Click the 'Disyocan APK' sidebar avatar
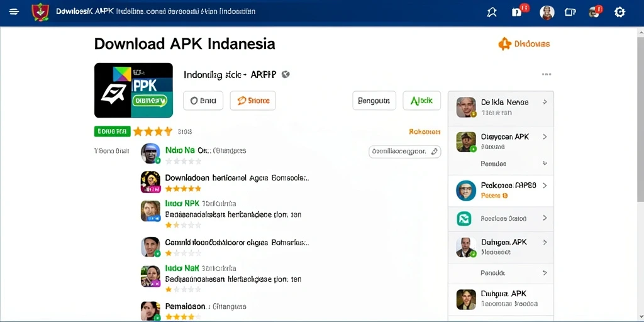 (466, 142)
